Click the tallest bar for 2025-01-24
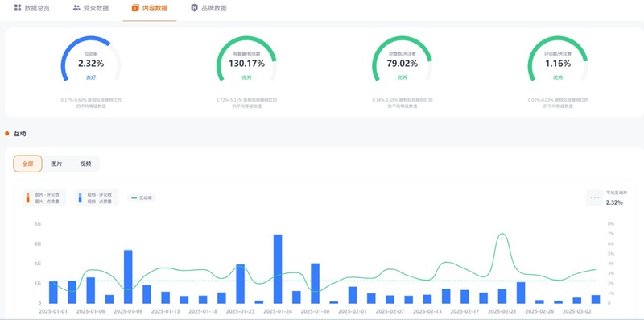 tap(278, 269)
